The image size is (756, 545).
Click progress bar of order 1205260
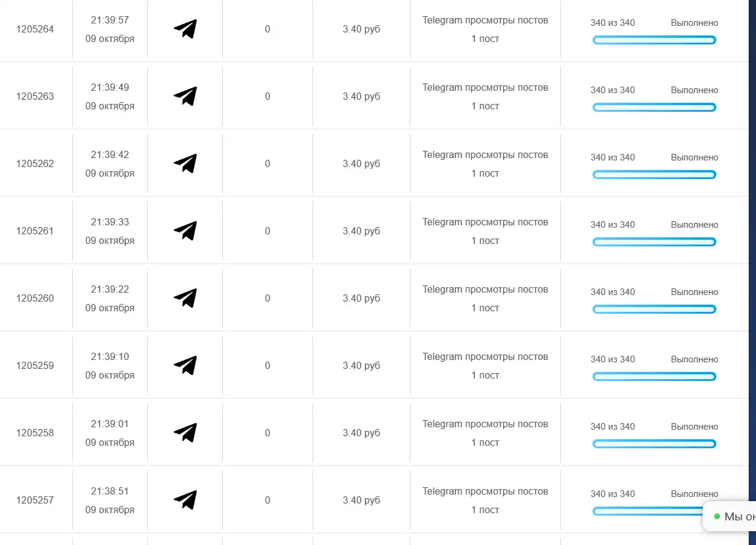pos(654,309)
